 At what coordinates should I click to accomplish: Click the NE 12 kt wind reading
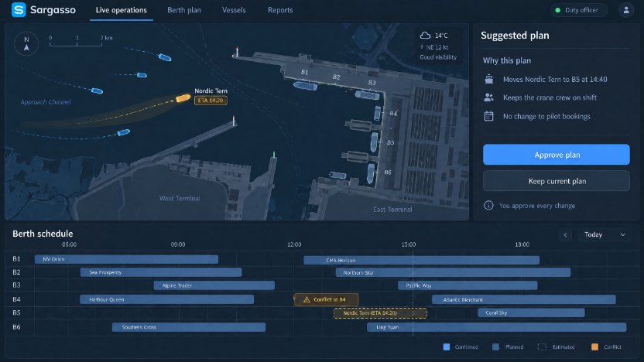437,47
